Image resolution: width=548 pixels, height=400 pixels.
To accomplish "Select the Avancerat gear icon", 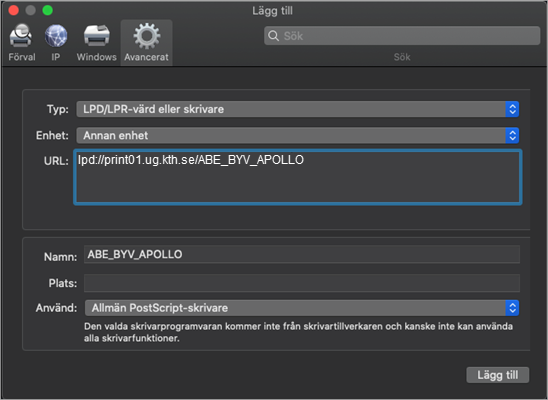I will (146, 36).
